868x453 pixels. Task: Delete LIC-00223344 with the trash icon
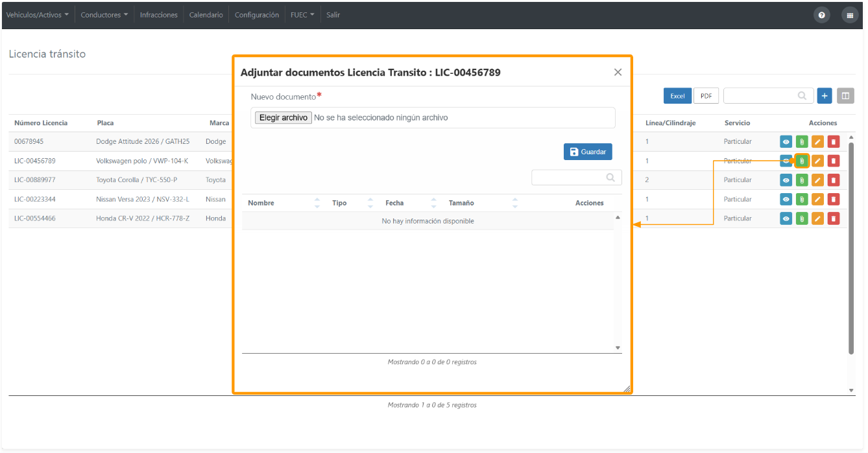click(834, 199)
